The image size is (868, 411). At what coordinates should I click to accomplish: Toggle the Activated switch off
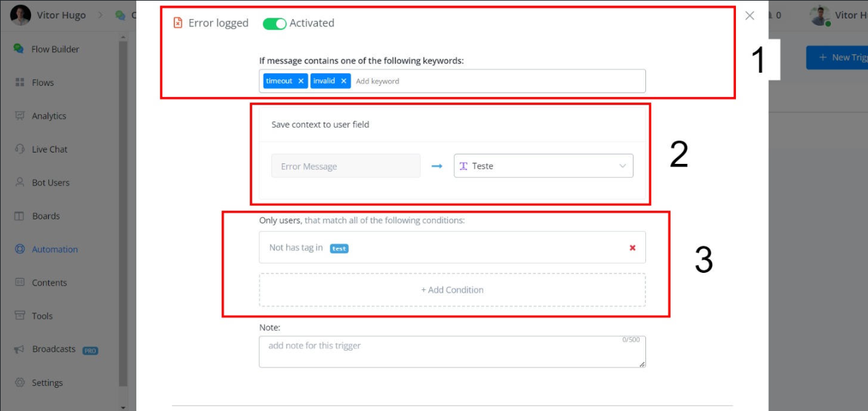click(274, 23)
